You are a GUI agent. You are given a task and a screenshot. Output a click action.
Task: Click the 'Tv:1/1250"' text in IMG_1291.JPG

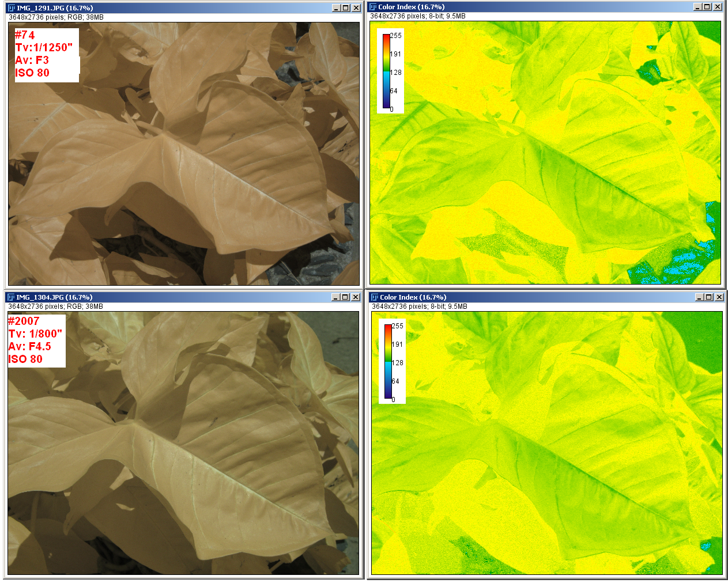point(44,48)
